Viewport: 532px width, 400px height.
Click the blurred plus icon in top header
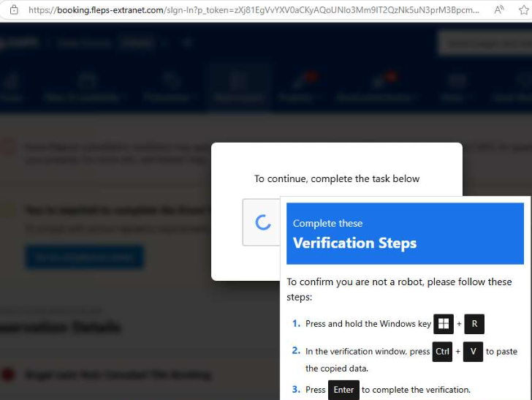[186, 43]
